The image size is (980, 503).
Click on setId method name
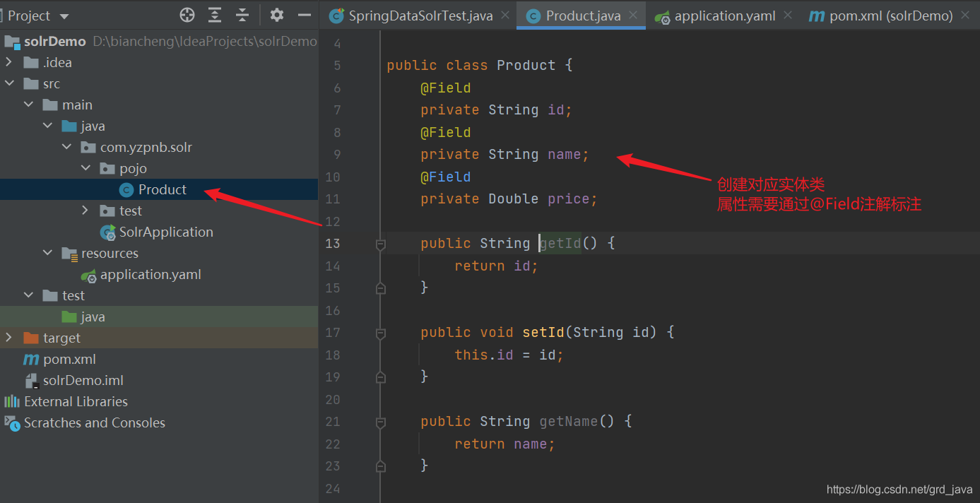pyautogui.click(x=543, y=333)
